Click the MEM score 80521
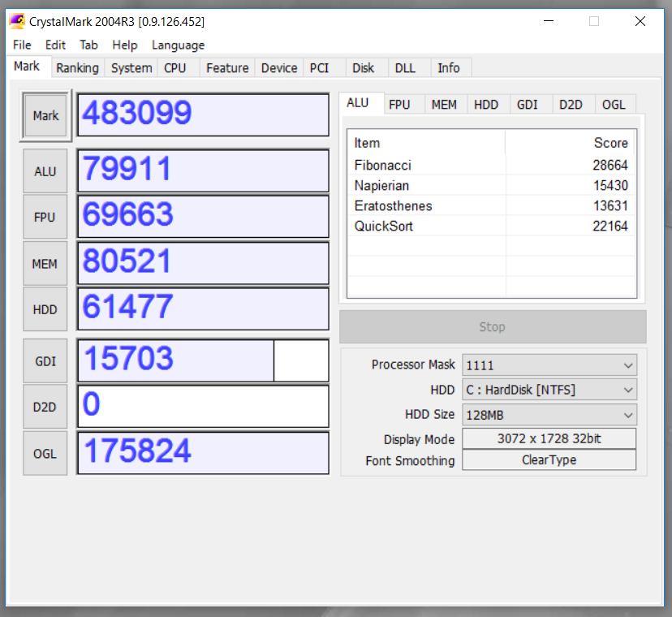672x617 pixels. coord(203,263)
